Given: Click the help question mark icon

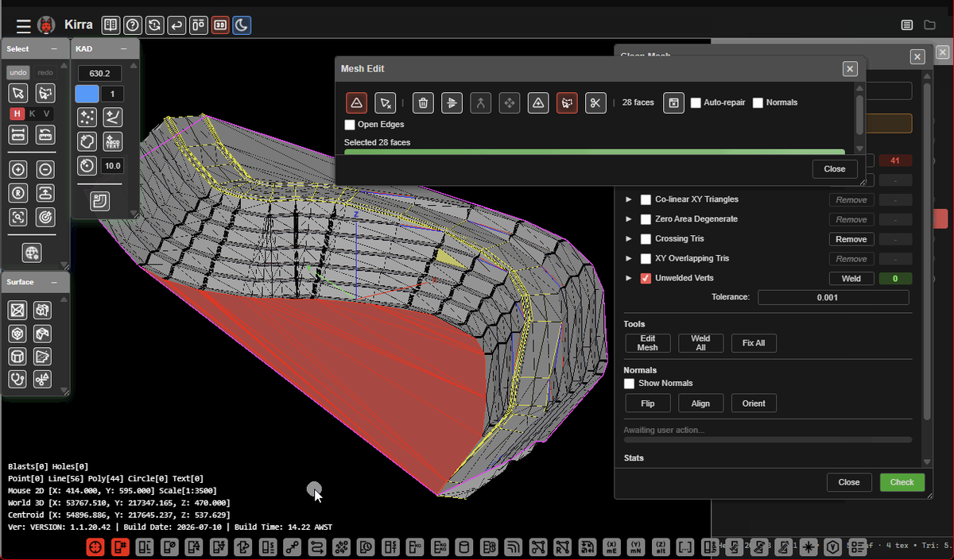Looking at the screenshot, I should pyautogui.click(x=134, y=25).
